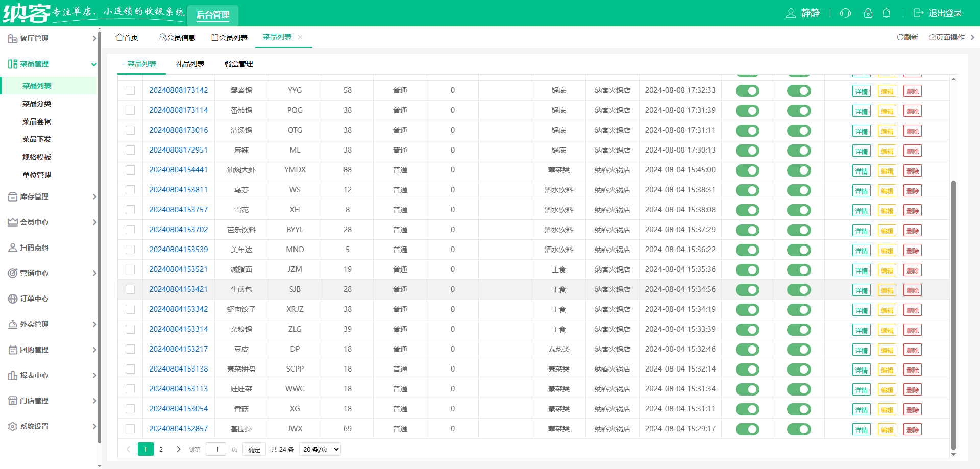Click the user avatar icon beside 静静
The height and width of the screenshot is (469, 980).
(791, 13)
